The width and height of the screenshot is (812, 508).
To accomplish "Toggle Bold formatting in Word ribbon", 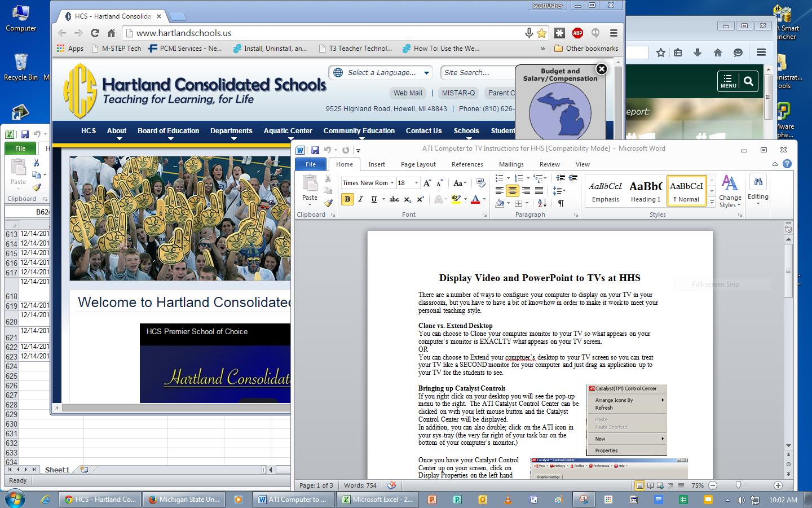I will [347, 199].
